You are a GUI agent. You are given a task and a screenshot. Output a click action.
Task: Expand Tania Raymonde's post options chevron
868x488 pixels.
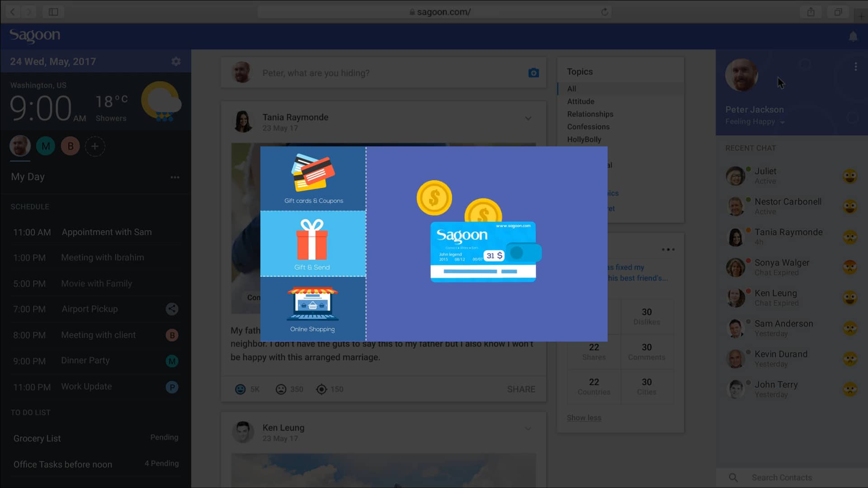click(528, 118)
